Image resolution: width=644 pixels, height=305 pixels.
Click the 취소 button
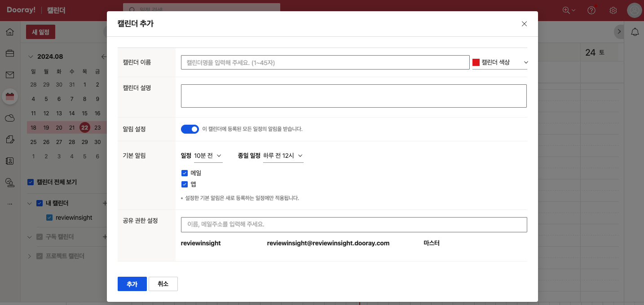[x=163, y=284]
